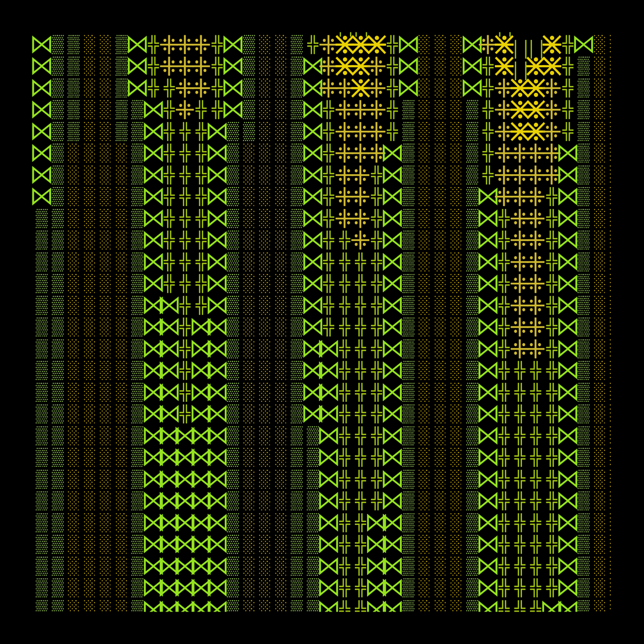This screenshot has width=644, height=644.
Task: Click the asterisk right of the yellow vertical bars
Action: click(x=552, y=45)
